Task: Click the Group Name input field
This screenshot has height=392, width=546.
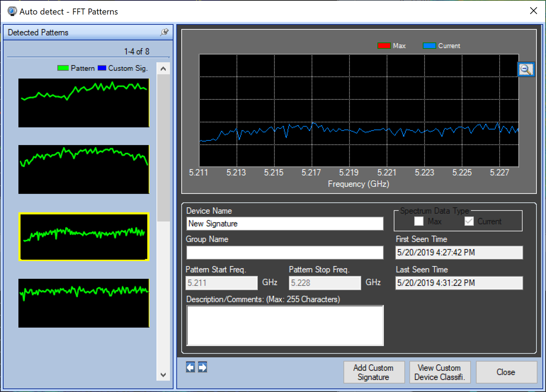Action: tap(284, 252)
